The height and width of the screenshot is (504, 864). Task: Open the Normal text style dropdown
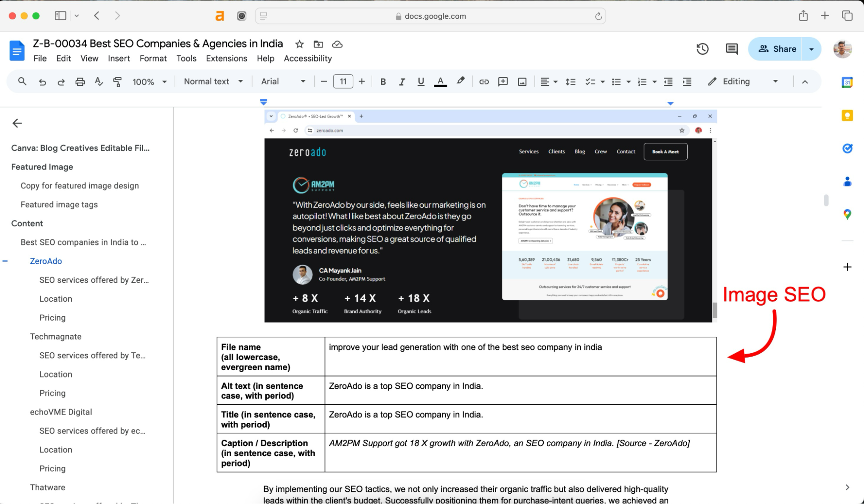coord(214,82)
